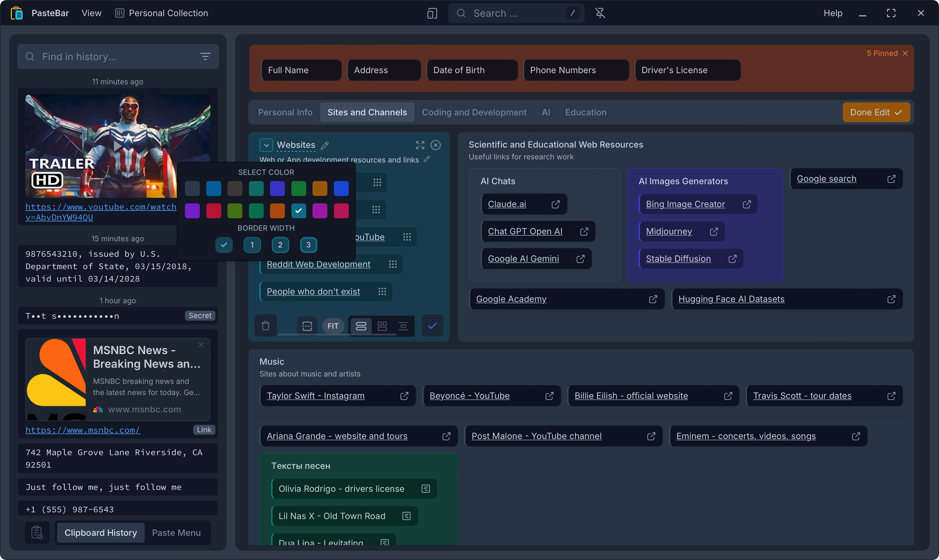This screenshot has width=939, height=560.
Task: Click the split panel icon left of search
Action: [432, 13]
